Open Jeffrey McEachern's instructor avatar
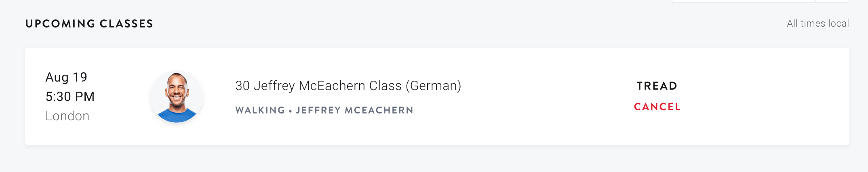 [177, 96]
